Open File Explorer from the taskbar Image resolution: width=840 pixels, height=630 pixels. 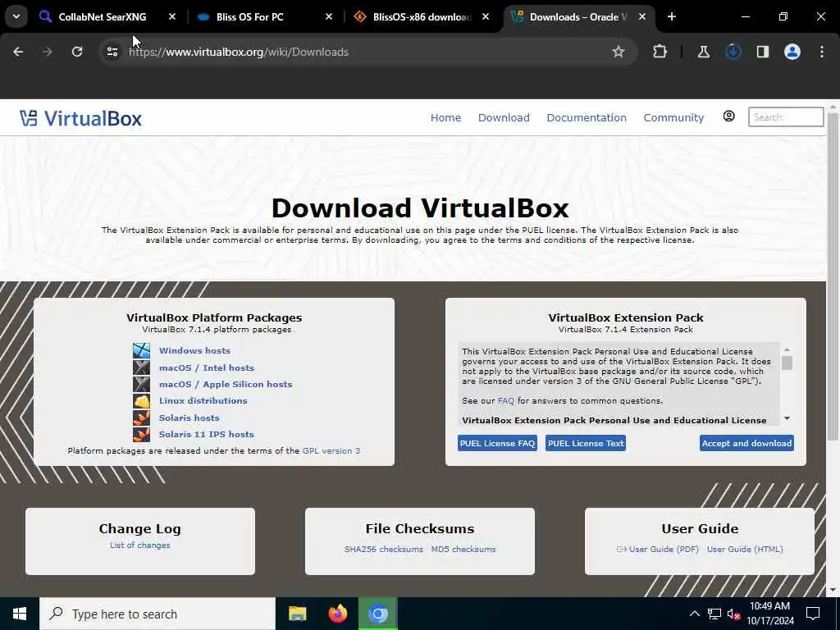(x=297, y=614)
